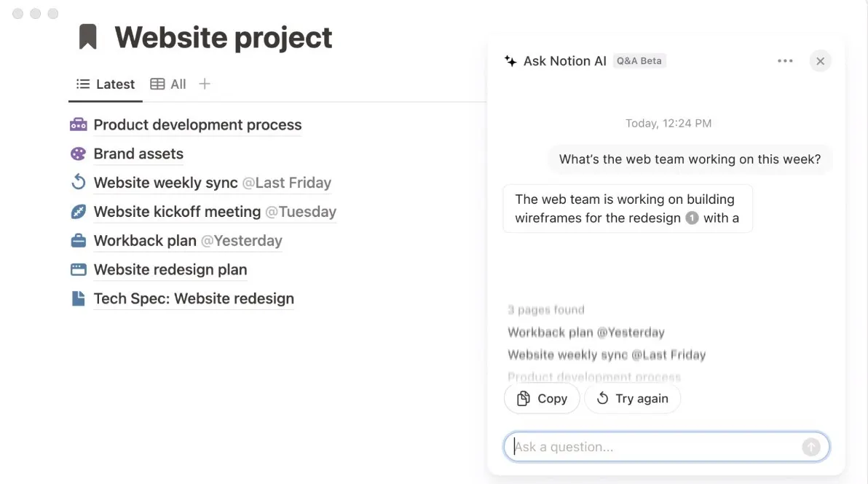
Task: Click the briefcase icon for Workback plan
Action: pos(78,241)
